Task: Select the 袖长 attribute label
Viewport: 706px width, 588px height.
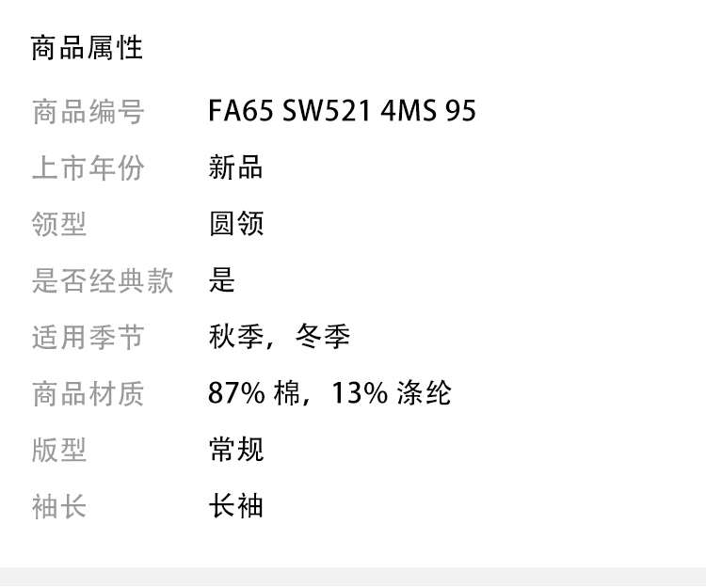Action: (x=59, y=506)
